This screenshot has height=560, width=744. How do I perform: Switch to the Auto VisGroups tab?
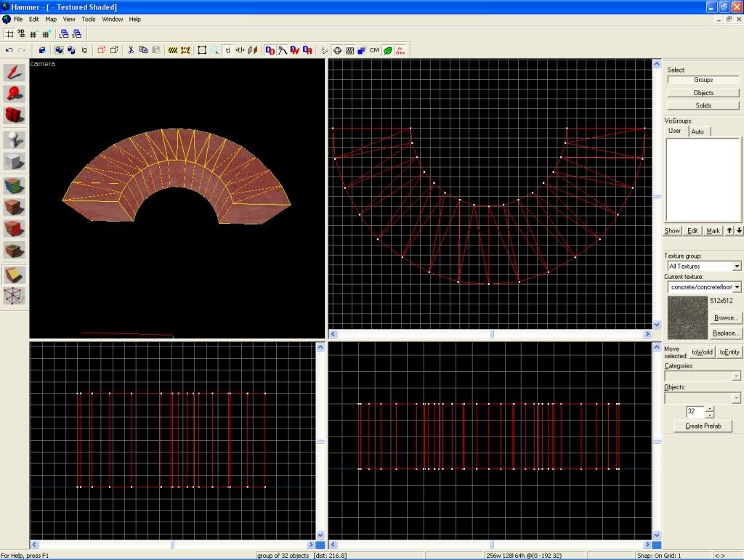tap(697, 131)
